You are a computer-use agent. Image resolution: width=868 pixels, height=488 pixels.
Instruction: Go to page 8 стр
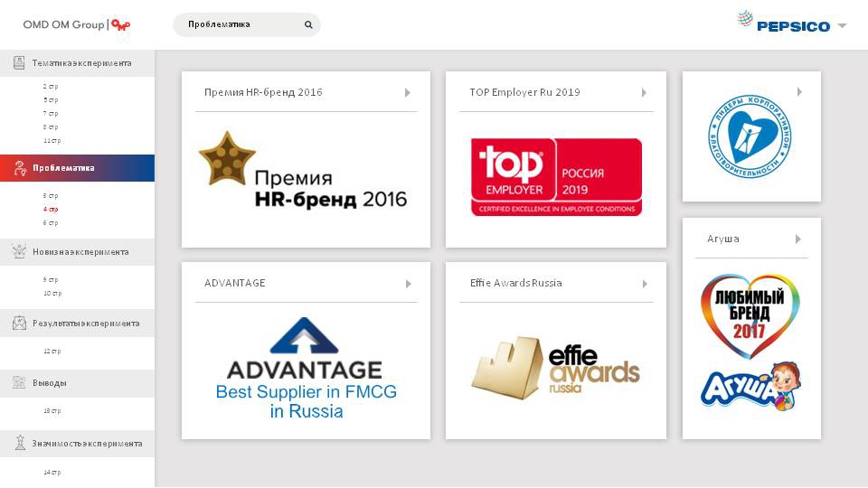click(51, 127)
